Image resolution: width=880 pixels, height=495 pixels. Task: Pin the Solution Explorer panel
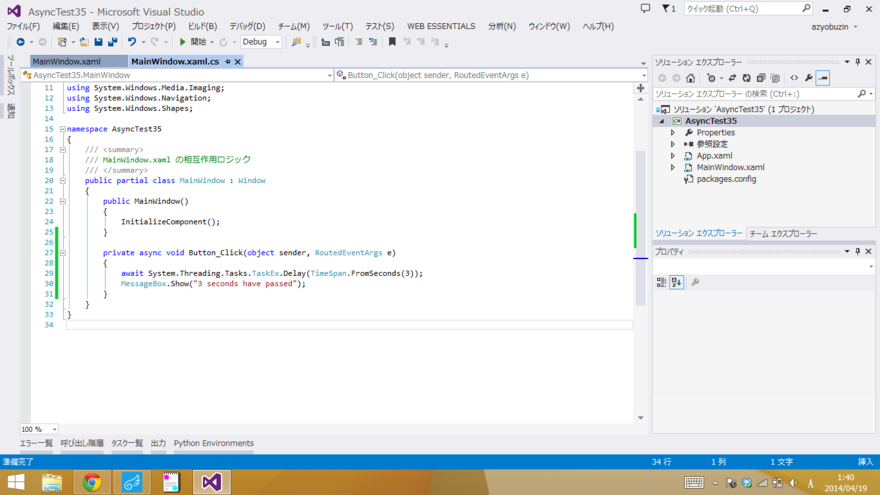(858, 62)
